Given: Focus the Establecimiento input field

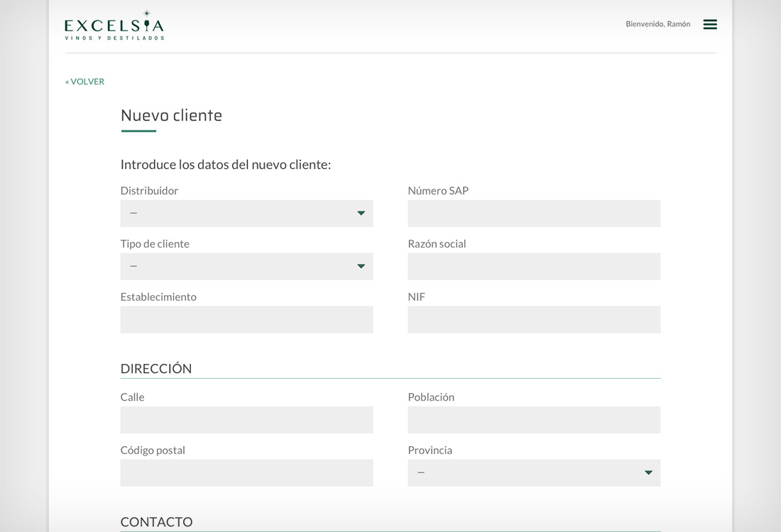Looking at the screenshot, I should [x=246, y=320].
